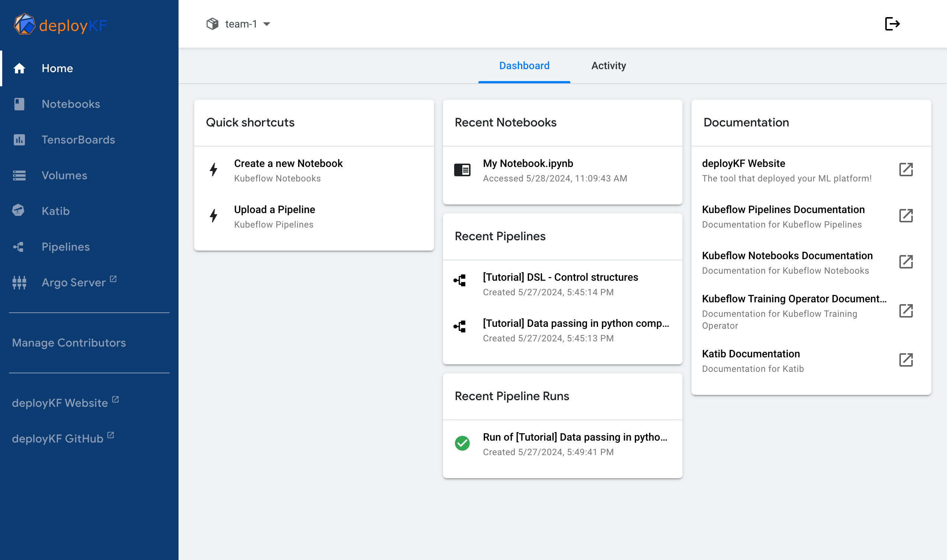Click the logout icon
Screen dimensions: 947x560
pyautogui.click(x=892, y=24)
